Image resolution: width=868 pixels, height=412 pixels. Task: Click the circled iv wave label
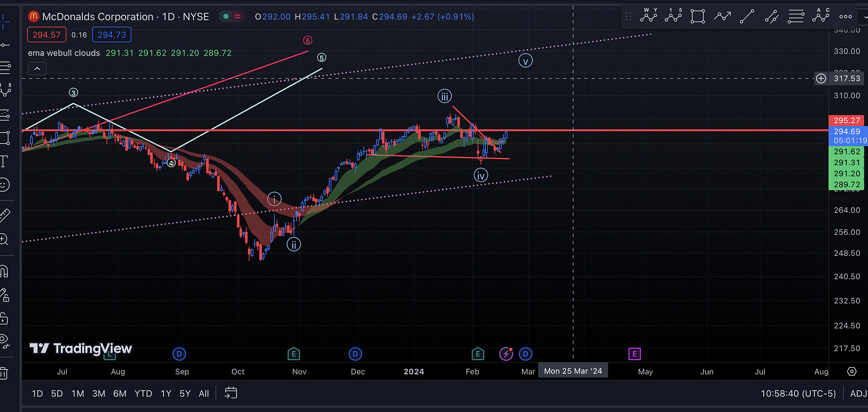coord(480,175)
